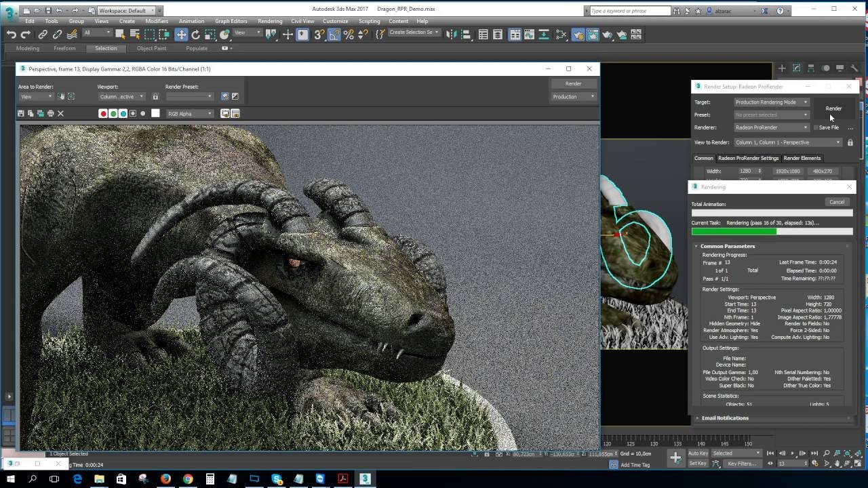Image resolution: width=868 pixels, height=488 pixels.
Task: Open the RGB Alpha channel dropdown
Action: 190,114
